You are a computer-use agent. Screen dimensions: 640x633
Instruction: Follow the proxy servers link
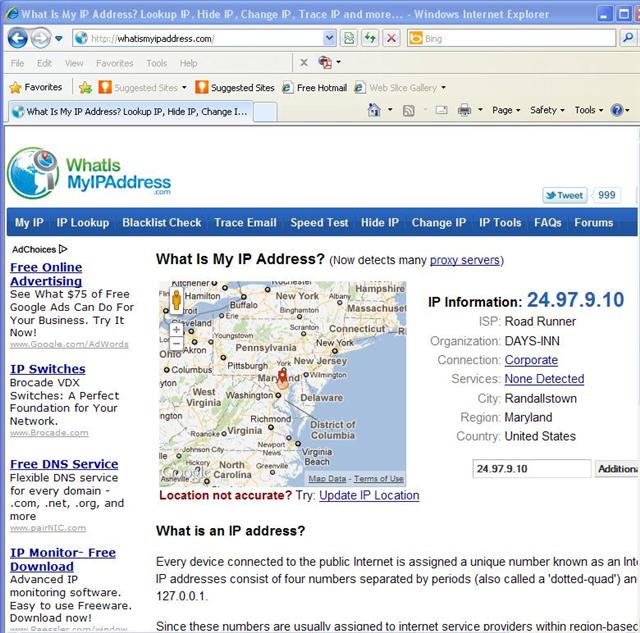465,260
